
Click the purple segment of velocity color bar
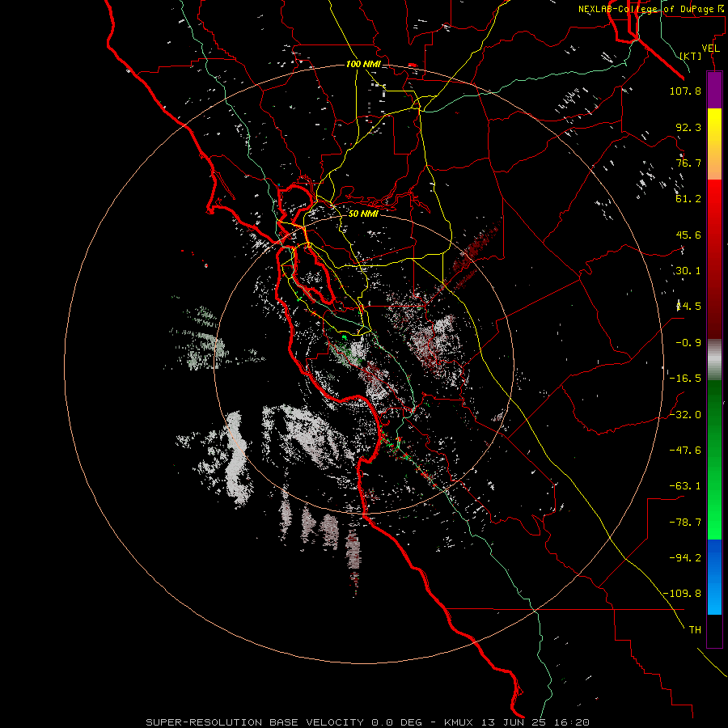point(714,90)
